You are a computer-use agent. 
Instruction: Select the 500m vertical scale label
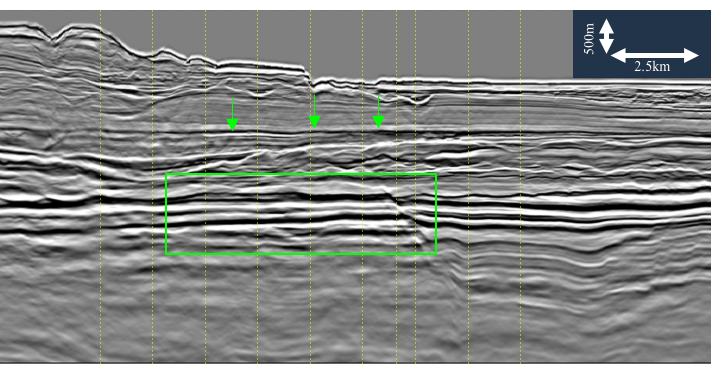590,39
